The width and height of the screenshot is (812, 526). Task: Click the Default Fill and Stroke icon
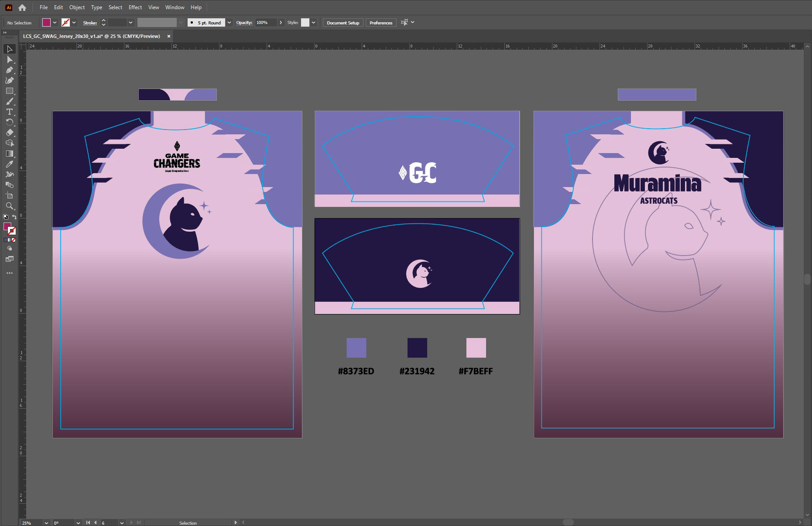(6, 217)
